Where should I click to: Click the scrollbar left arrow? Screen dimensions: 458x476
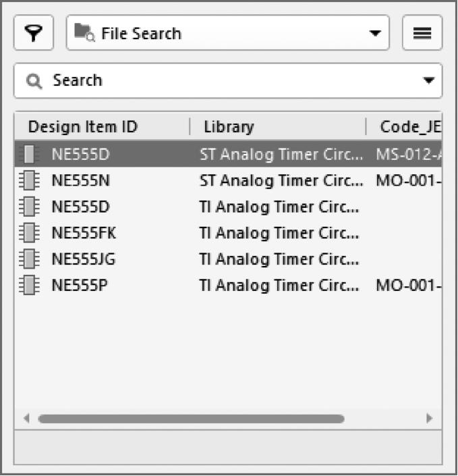click(x=27, y=419)
